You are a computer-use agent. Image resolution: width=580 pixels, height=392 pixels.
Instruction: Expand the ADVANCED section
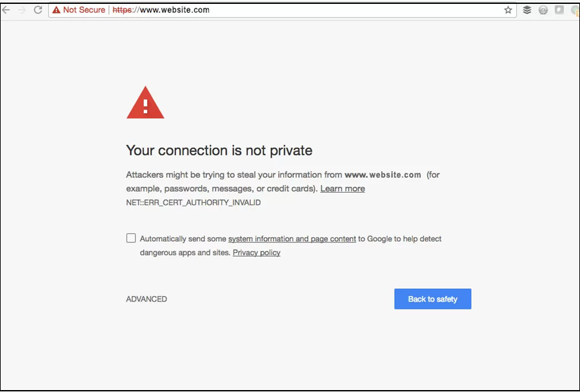[x=146, y=299]
